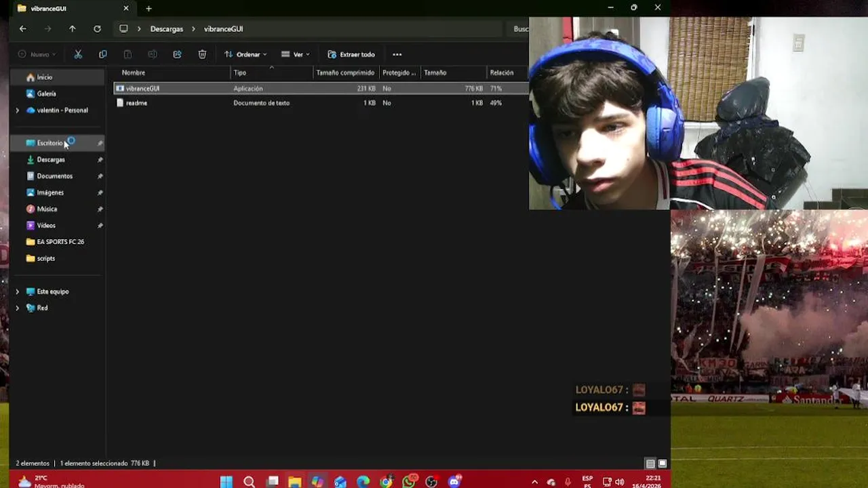Expand the Este equipo node
The height and width of the screenshot is (488, 868).
point(18,291)
